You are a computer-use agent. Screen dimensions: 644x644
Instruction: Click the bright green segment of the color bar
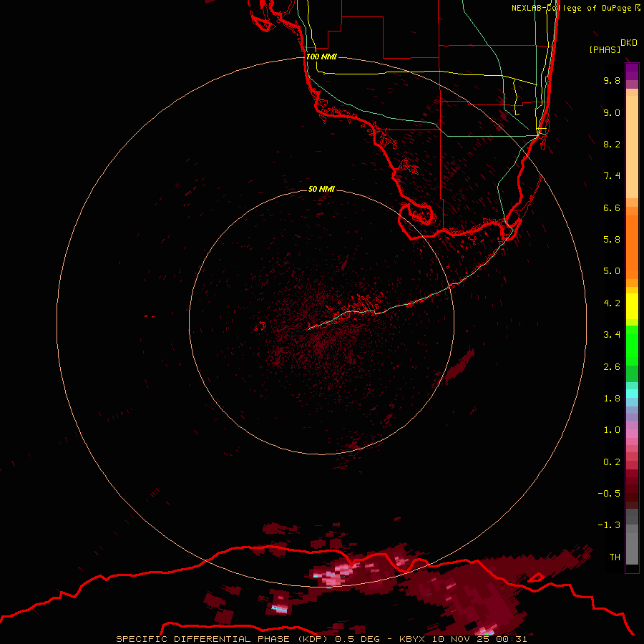pos(632,346)
